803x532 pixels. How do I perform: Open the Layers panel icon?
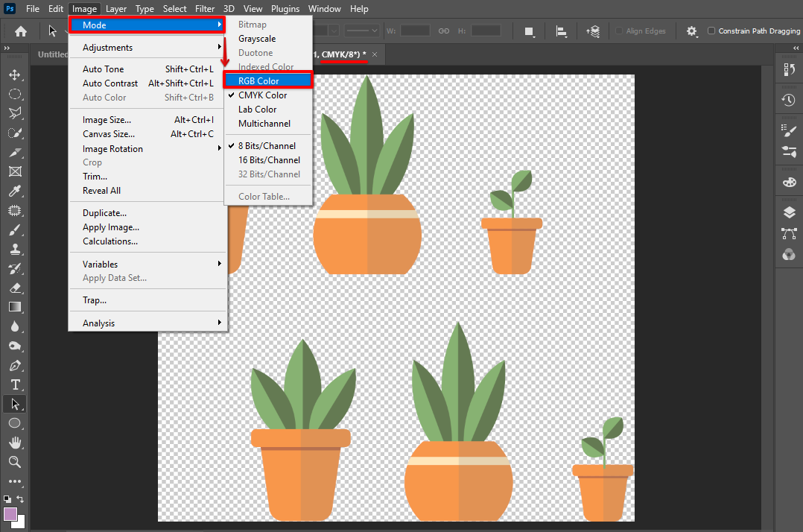pyautogui.click(x=789, y=212)
